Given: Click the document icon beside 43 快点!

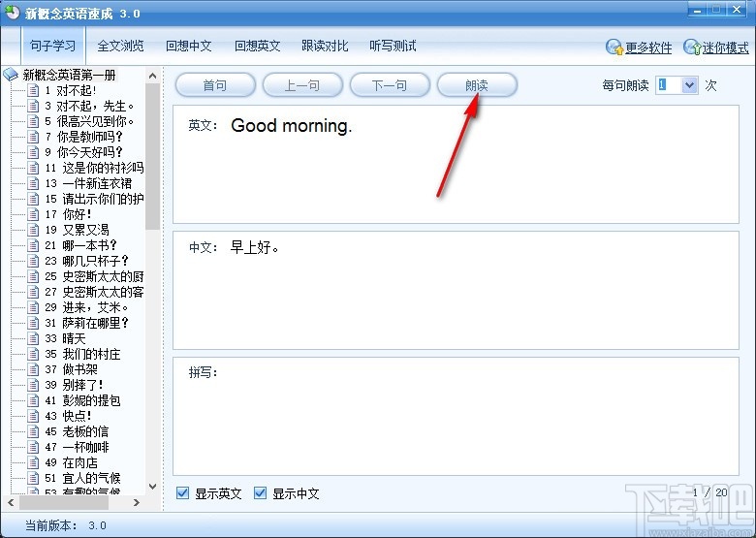Looking at the screenshot, I should [33, 416].
